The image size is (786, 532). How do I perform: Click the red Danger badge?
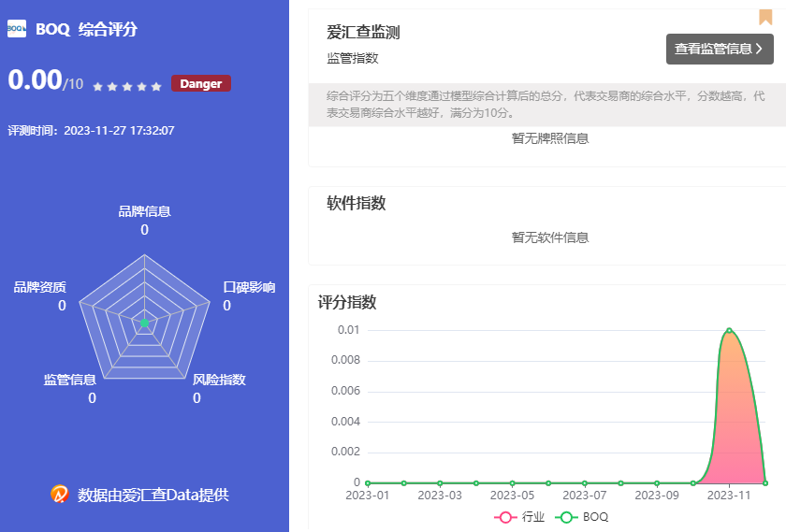200,84
